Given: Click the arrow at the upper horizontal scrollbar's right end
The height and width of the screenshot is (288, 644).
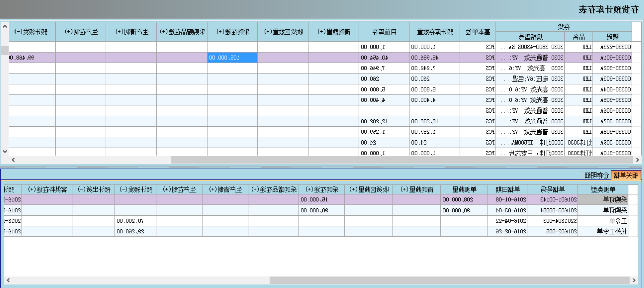Looking at the screenshot, I should click(637, 160).
